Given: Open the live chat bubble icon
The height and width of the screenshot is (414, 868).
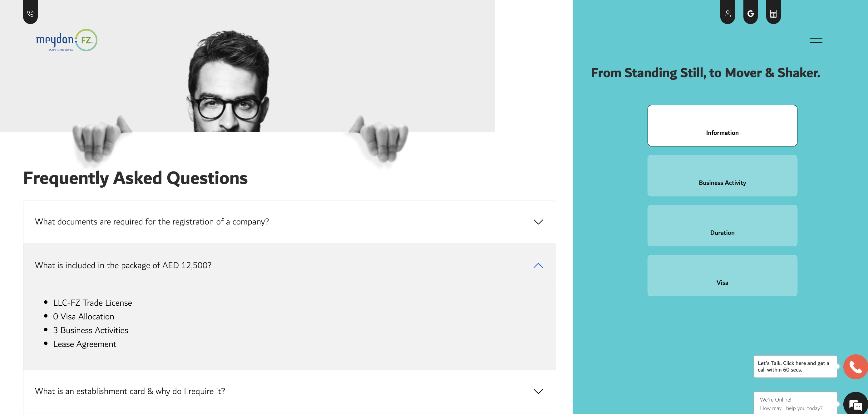Looking at the screenshot, I should 856,404.
